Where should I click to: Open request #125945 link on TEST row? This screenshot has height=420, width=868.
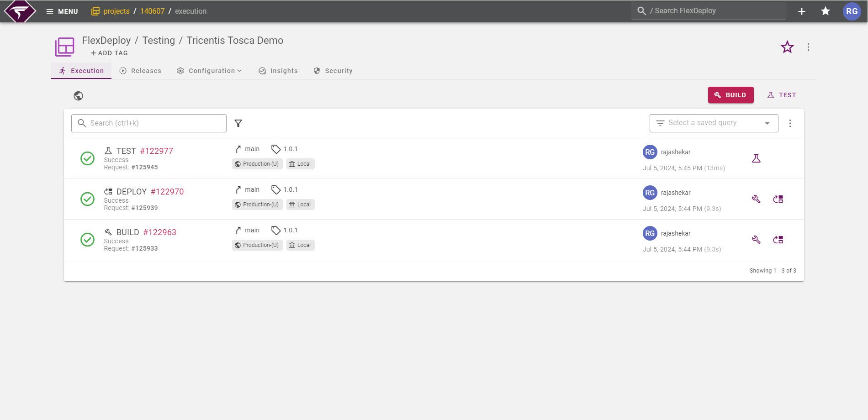[x=145, y=167]
